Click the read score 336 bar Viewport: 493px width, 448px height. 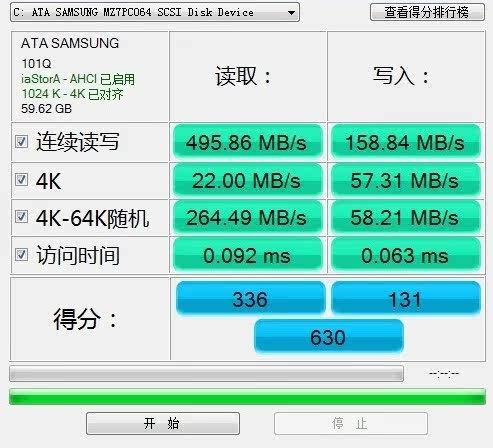250,298
